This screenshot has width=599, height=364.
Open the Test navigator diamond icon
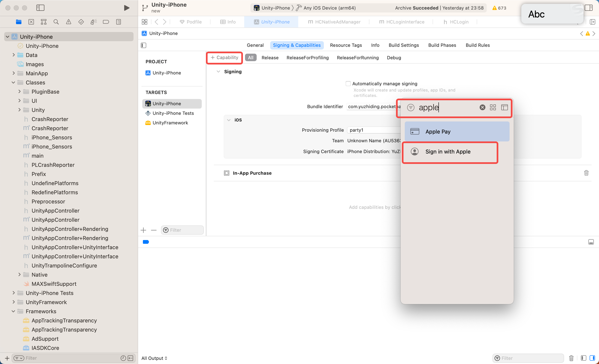pyautogui.click(x=81, y=22)
